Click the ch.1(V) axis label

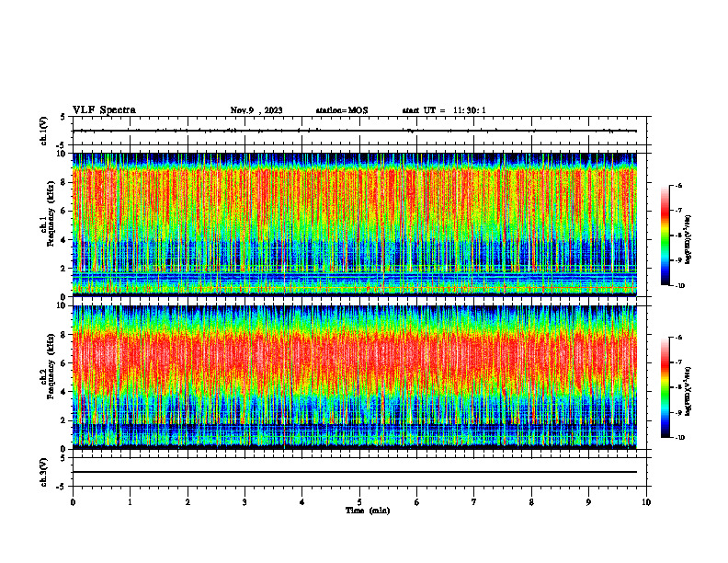click(x=44, y=131)
